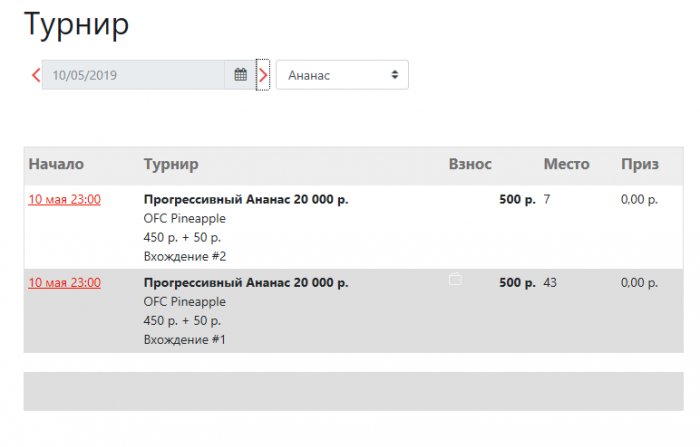Screen dimensions: 700x447
Task: Click the Взнос column header
Action: coord(470,164)
